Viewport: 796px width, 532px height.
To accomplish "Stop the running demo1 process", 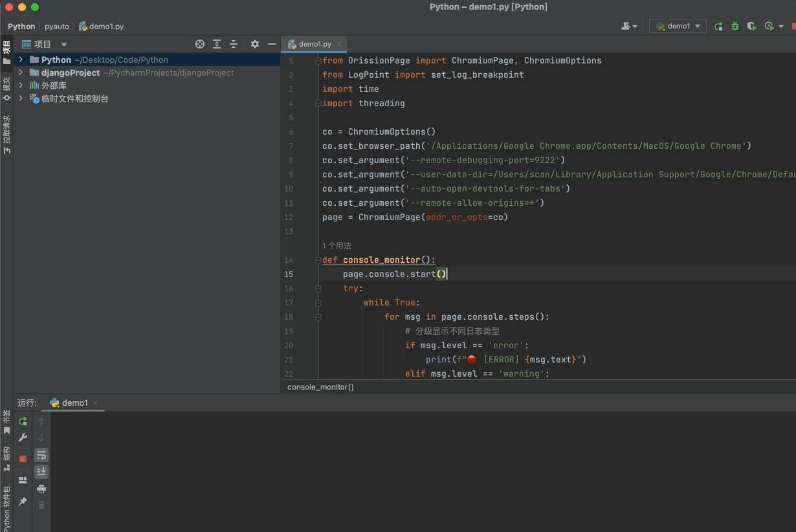I will tap(23, 458).
